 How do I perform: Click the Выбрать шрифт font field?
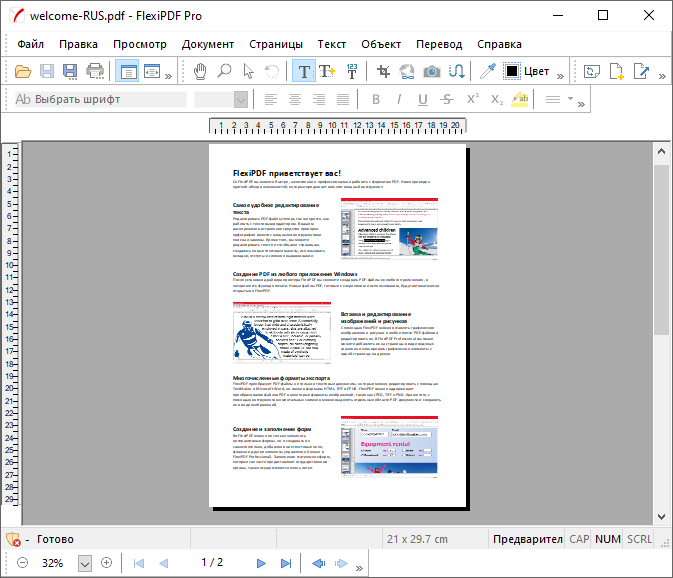tap(100, 99)
